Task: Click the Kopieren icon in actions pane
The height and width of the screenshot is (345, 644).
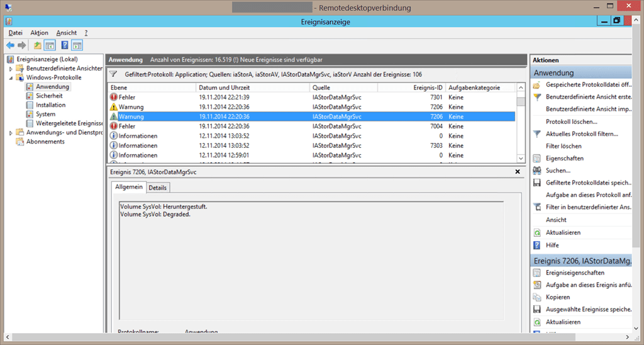Action: (x=537, y=297)
